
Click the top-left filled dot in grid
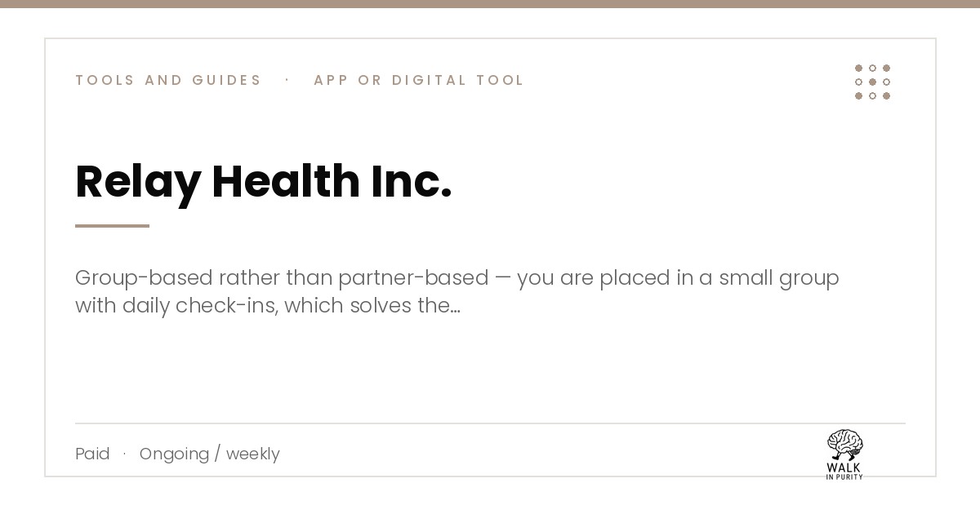click(858, 68)
